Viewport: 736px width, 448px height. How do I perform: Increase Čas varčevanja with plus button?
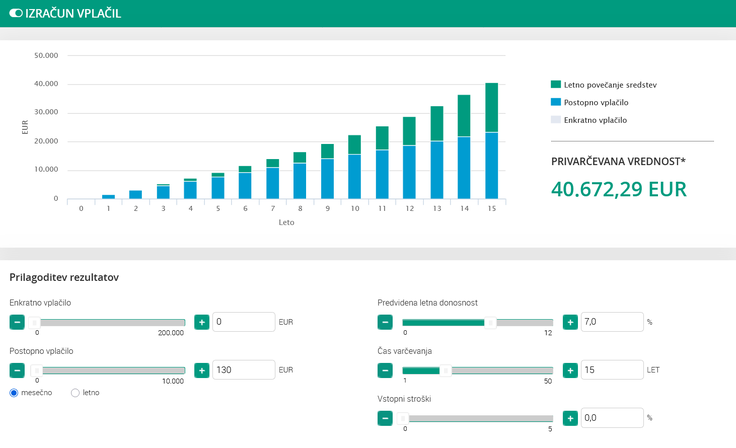(570, 370)
